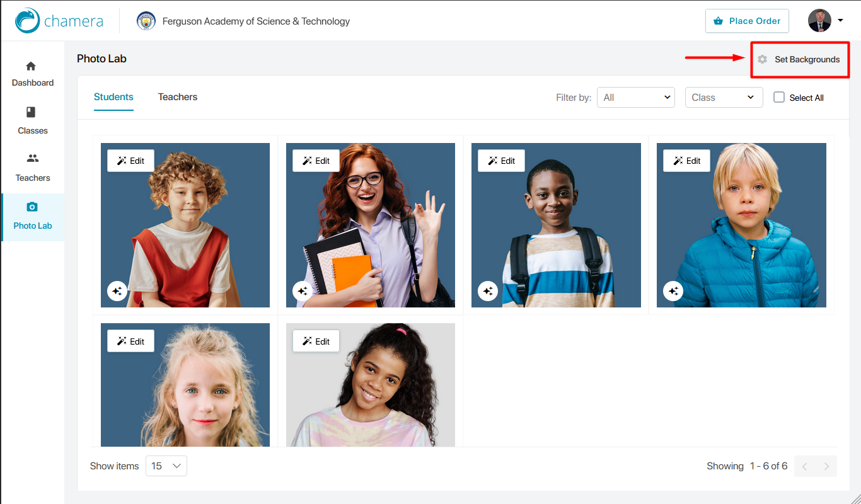Click the Showing 1 - 6 of 6 text
The width and height of the screenshot is (861, 504).
point(747,466)
